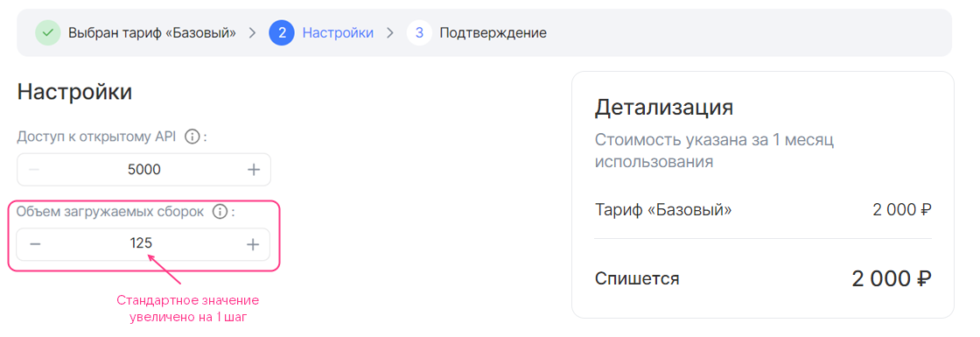Click the Объем загружаемых сборок label
Image resolution: width=980 pixels, height=337 pixels.
110,212
